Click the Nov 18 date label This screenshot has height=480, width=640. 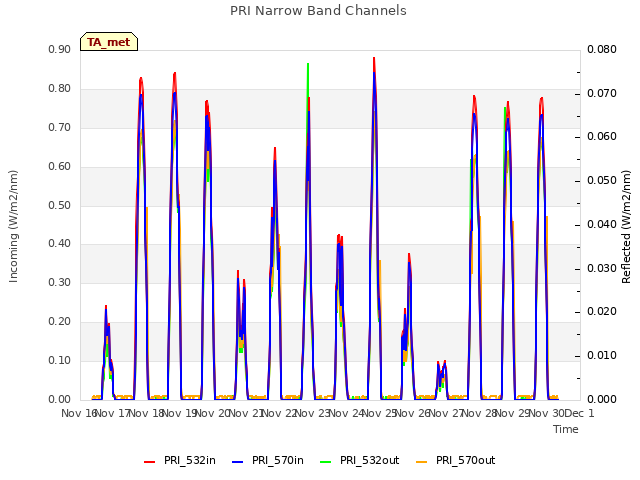click(x=146, y=413)
